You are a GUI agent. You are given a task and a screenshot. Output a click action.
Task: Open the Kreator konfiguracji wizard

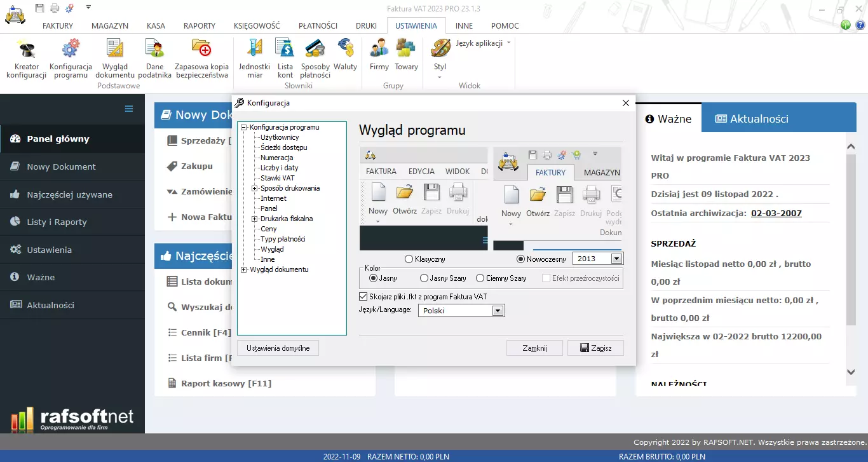point(25,57)
